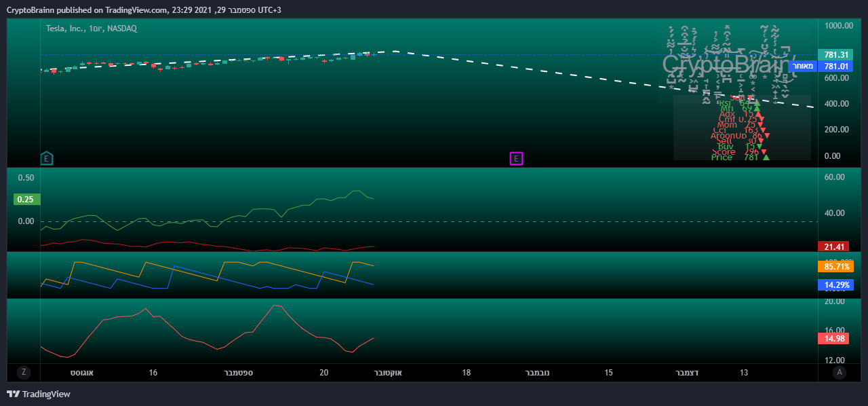Screen dimensions: 868x406
Task: Open the teal E earnings marker
Action: [x=47, y=158]
